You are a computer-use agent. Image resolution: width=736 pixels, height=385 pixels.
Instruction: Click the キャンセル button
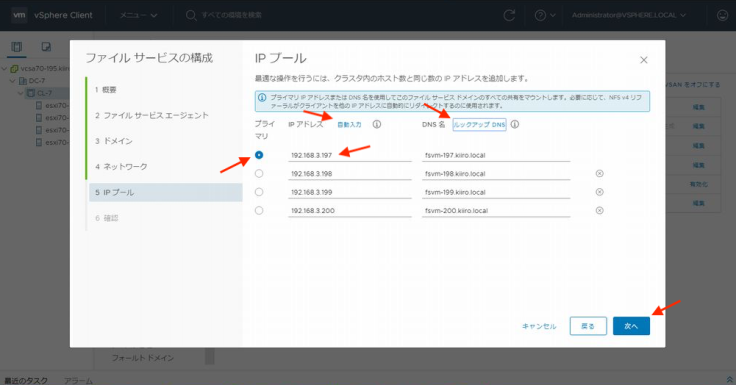click(539, 326)
